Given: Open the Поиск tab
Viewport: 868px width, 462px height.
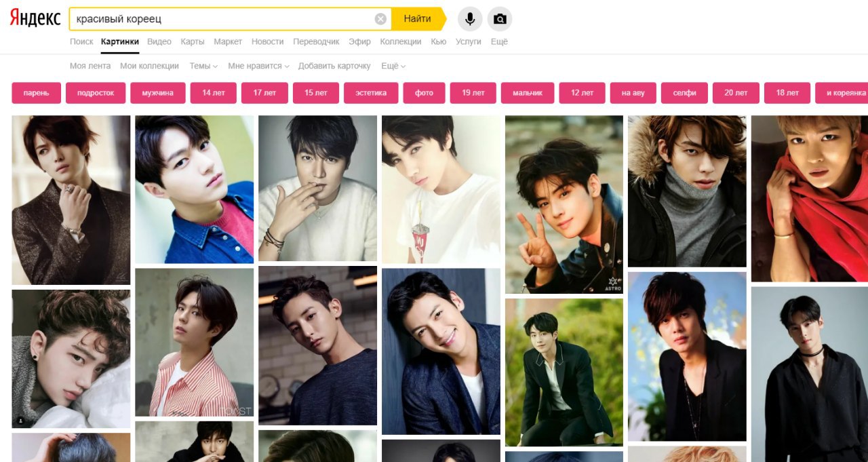Looking at the screenshot, I should (81, 41).
